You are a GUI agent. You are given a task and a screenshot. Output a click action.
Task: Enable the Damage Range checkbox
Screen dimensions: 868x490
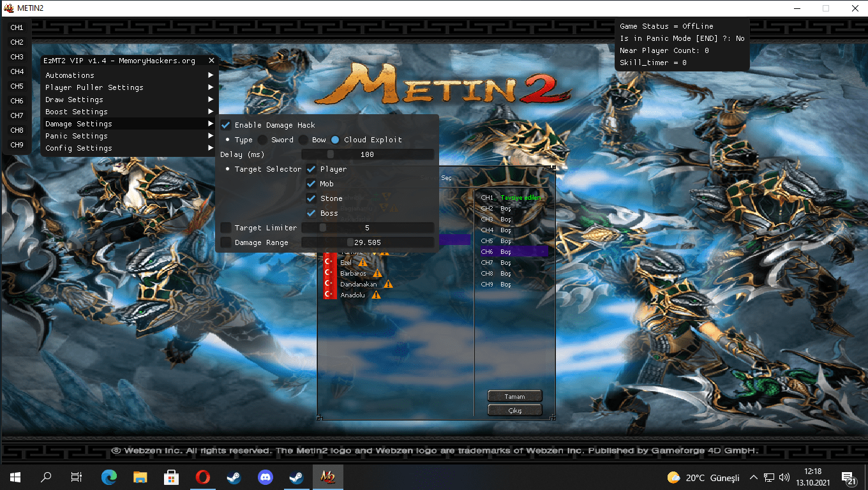coord(225,242)
